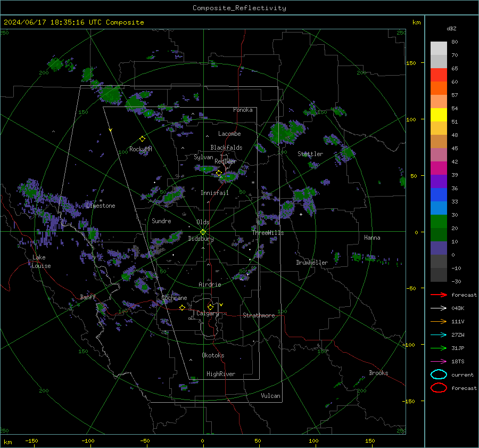Image resolution: width=479 pixels, height=448 pixels.
Task: Click the Airdrie city label
Action: [210, 284]
